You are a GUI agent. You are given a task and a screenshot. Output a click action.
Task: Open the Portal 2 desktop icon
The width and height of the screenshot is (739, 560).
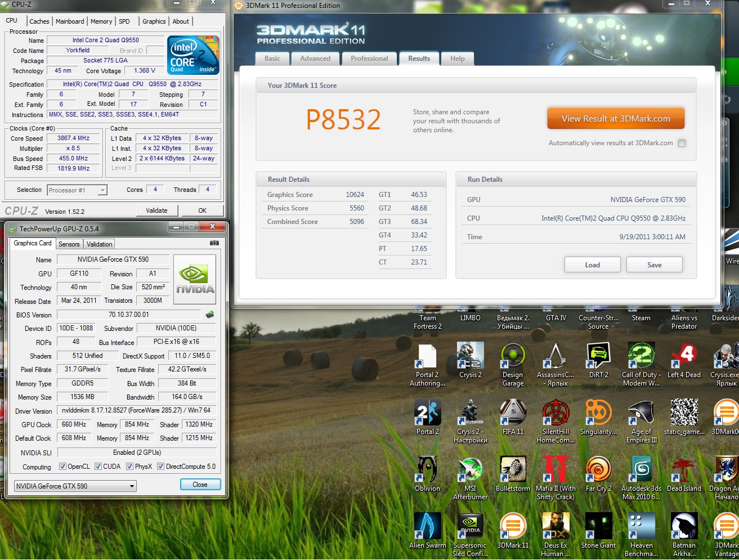pos(427,413)
